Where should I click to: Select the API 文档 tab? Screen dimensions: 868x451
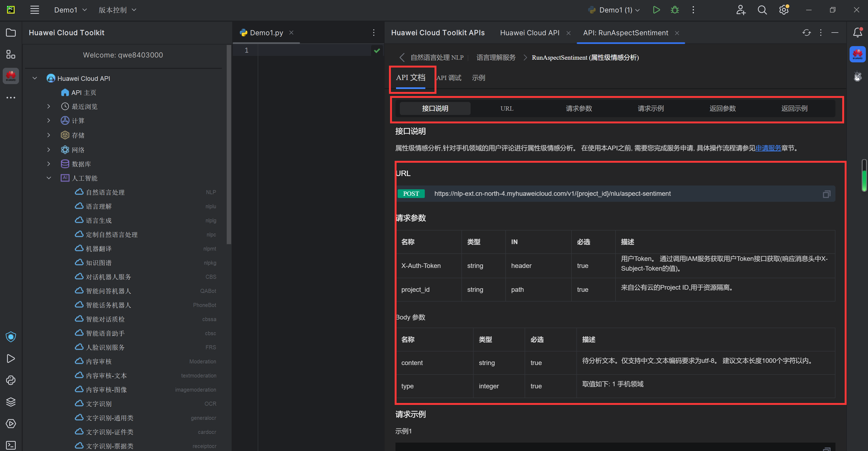pos(410,78)
